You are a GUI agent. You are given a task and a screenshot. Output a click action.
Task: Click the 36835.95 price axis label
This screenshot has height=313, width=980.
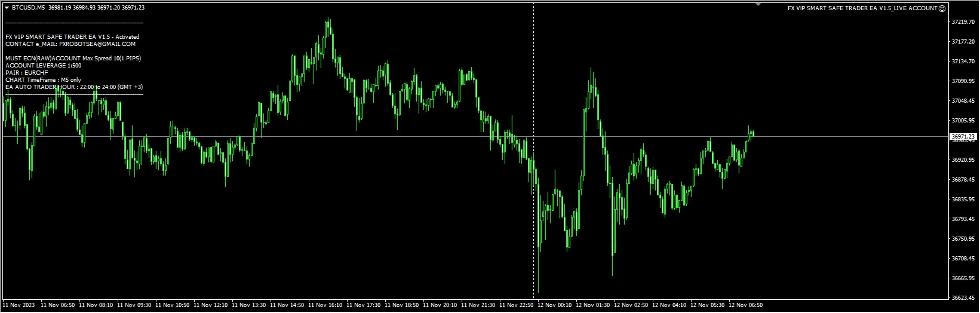[964, 200]
